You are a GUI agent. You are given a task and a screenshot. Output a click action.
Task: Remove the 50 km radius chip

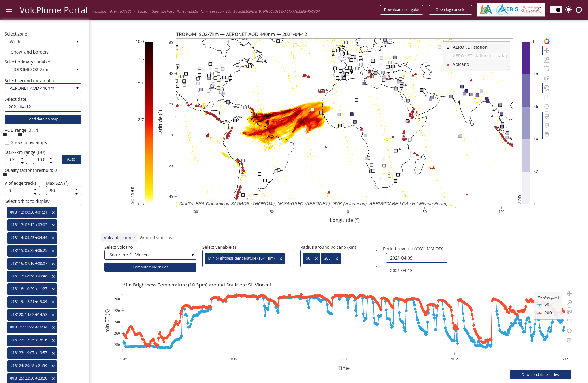pos(316,259)
